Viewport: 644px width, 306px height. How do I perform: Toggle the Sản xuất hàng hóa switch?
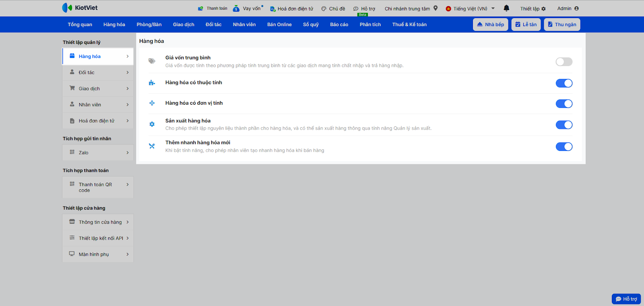click(x=564, y=125)
